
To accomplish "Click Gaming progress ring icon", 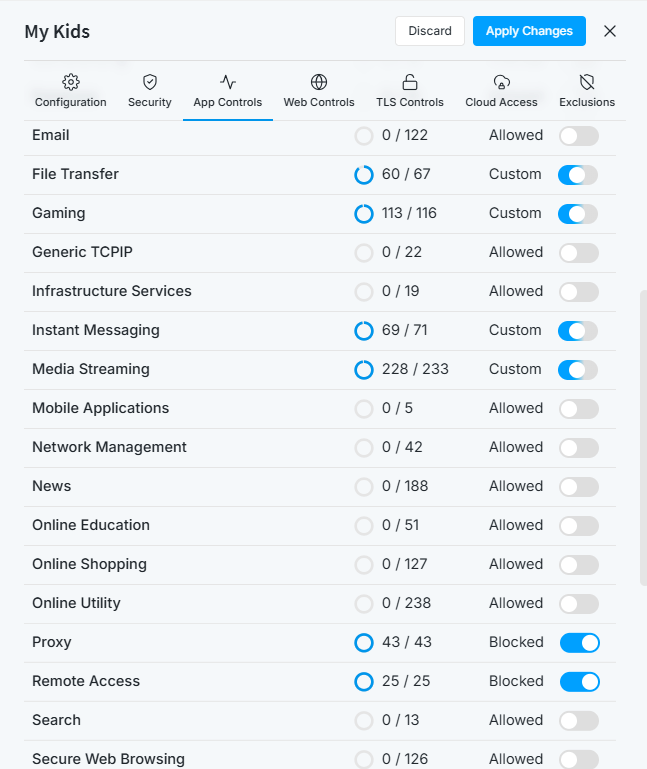I will (x=364, y=213).
